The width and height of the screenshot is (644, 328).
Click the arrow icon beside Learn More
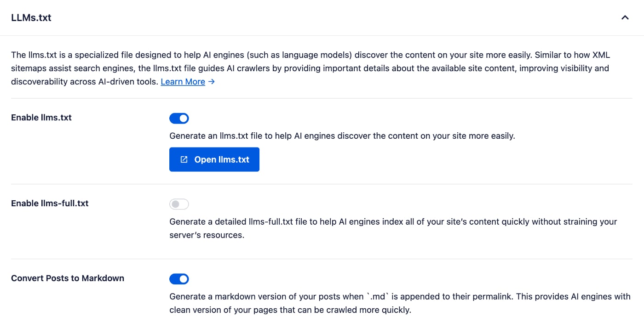[211, 82]
